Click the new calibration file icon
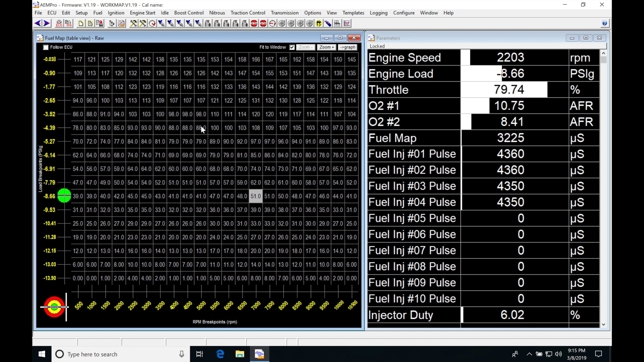644x362 pixels. tap(81, 23)
